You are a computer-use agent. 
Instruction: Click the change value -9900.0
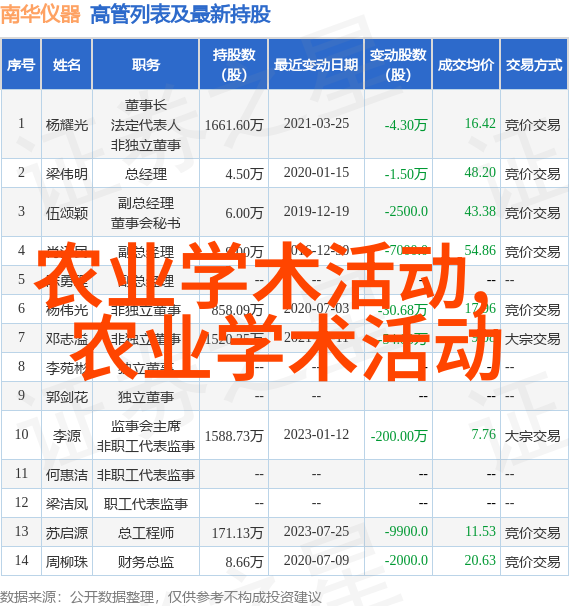pyautogui.click(x=406, y=532)
